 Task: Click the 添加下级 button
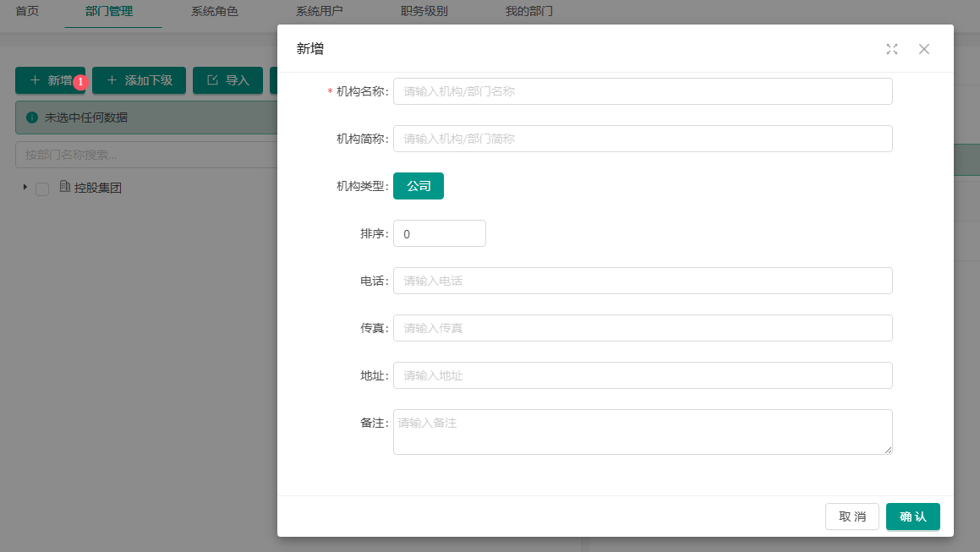(x=140, y=80)
